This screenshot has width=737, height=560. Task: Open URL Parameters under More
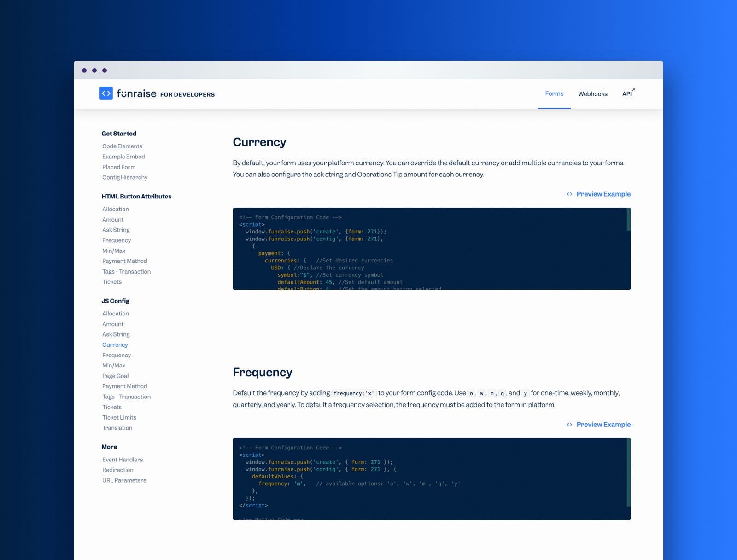124,480
